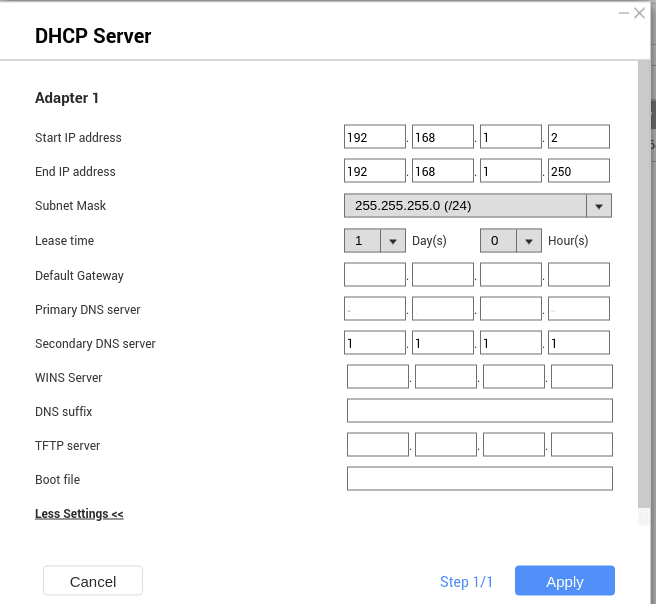656x604 pixels.
Task: Click the Apply button
Action: click(564, 581)
